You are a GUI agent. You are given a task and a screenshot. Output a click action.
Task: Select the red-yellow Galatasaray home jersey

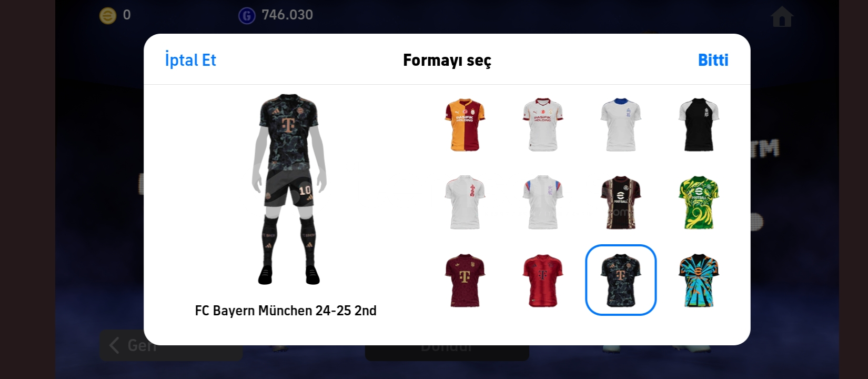point(465,125)
